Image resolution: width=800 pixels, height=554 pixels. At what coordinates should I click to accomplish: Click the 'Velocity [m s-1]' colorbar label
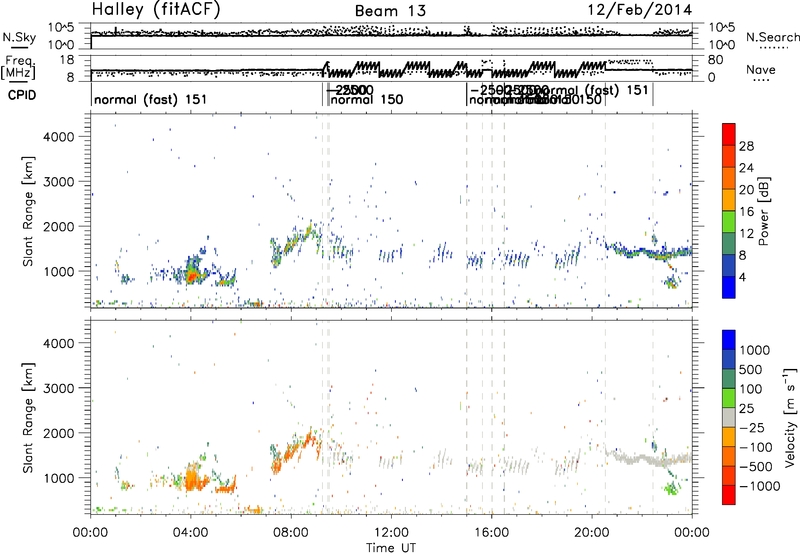pyautogui.click(x=790, y=417)
